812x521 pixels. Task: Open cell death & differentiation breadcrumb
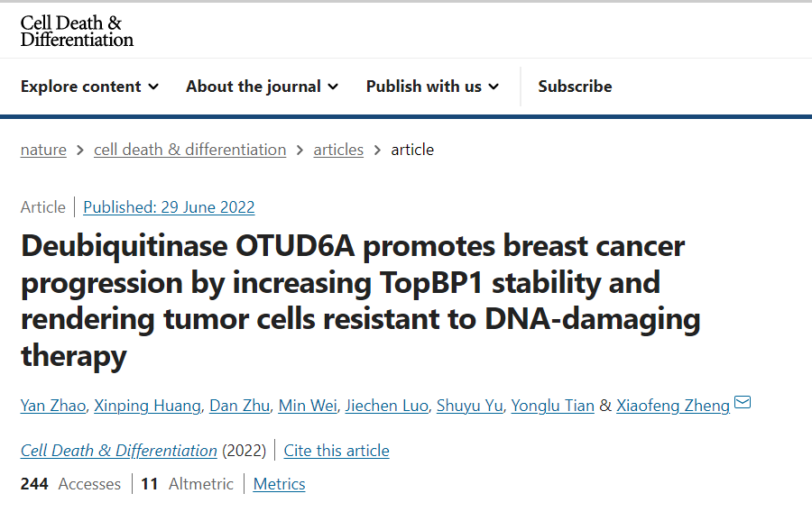point(190,150)
